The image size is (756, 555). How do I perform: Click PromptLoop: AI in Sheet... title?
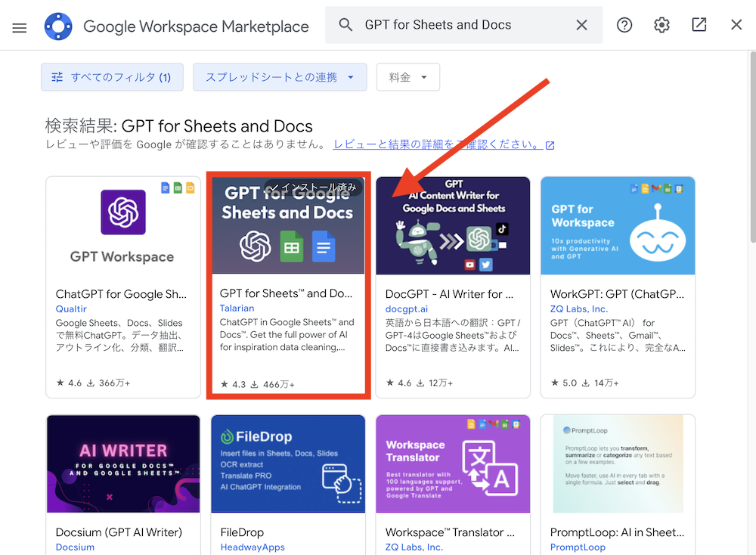pos(617,532)
